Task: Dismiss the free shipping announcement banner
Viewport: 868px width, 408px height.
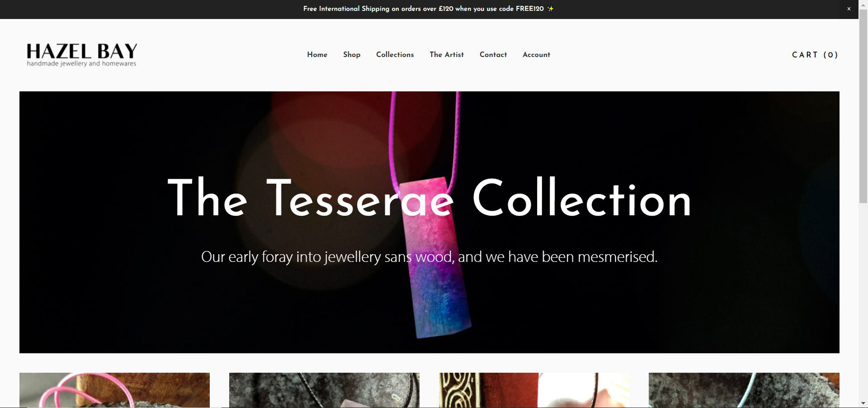Action: [849, 9]
